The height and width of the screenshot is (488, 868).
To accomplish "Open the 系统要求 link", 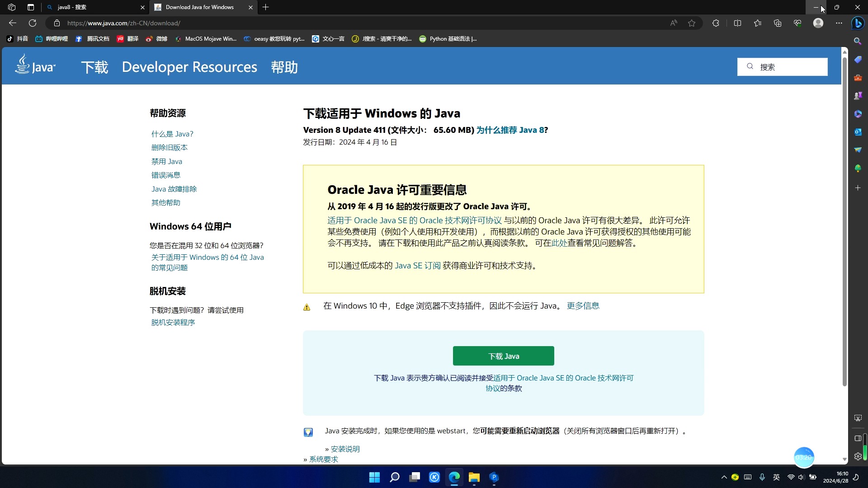I will [x=323, y=460].
